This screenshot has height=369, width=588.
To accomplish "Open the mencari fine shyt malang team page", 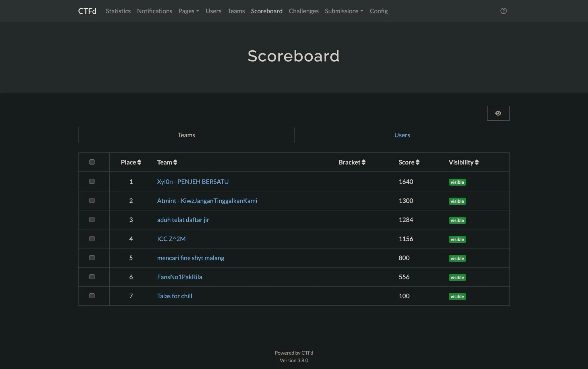I will 190,258.
